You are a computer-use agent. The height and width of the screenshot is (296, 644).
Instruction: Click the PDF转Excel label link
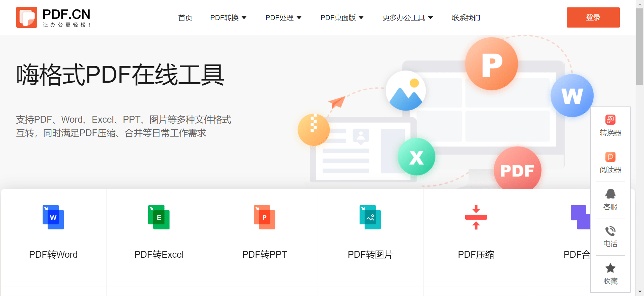(x=159, y=255)
